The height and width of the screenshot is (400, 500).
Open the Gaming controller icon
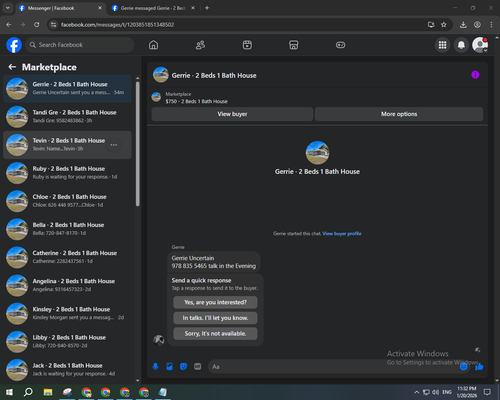coord(340,45)
